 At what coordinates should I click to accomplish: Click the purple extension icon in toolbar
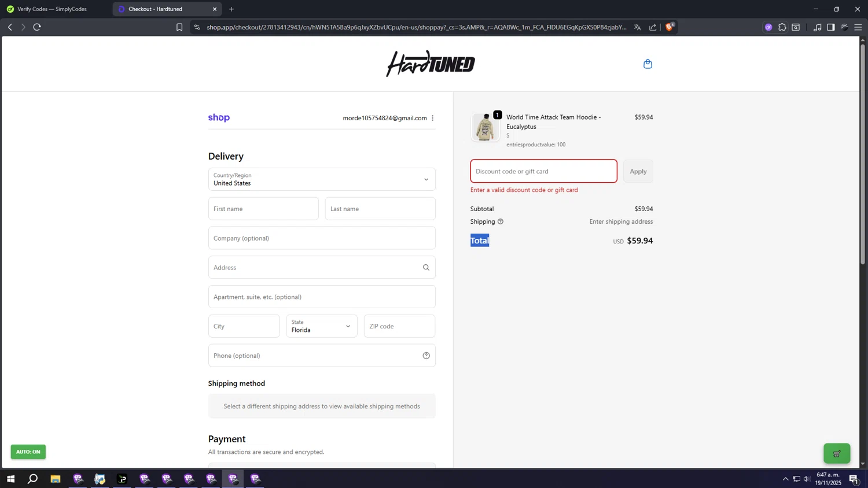pos(768,27)
